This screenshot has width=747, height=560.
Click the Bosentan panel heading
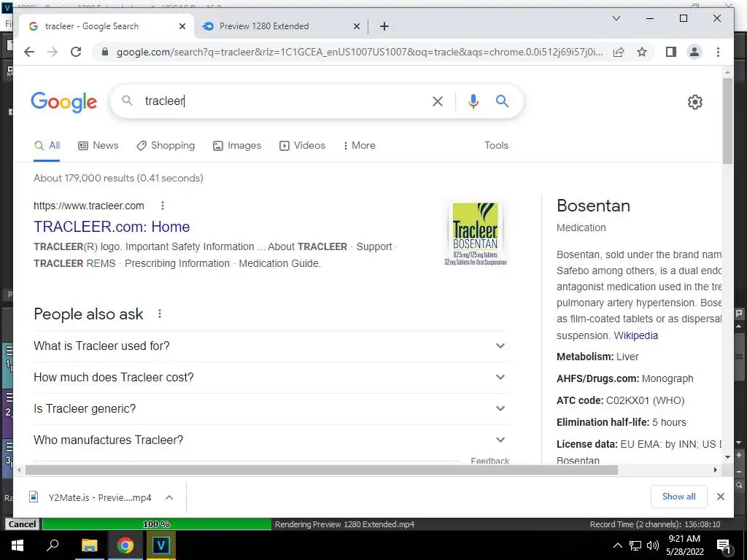tap(593, 206)
